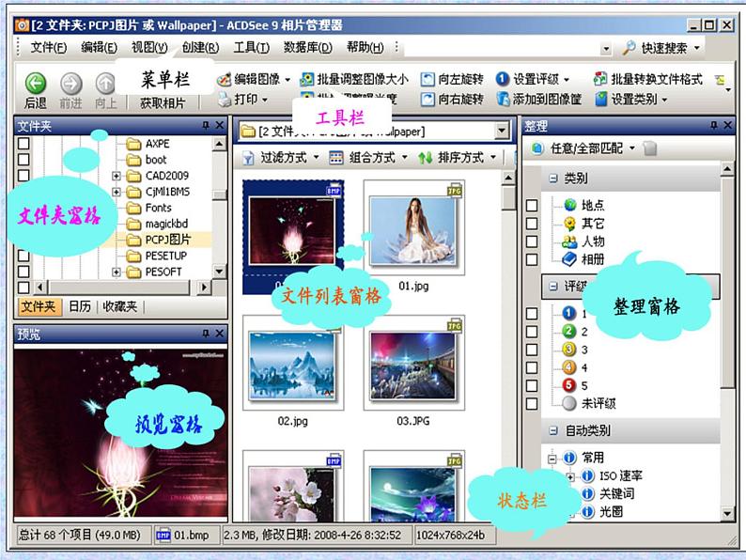Click the Quick Search magnifier icon
The width and height of the screenshot is (746, 560).
pyautogui.click(x=629, y=47)
